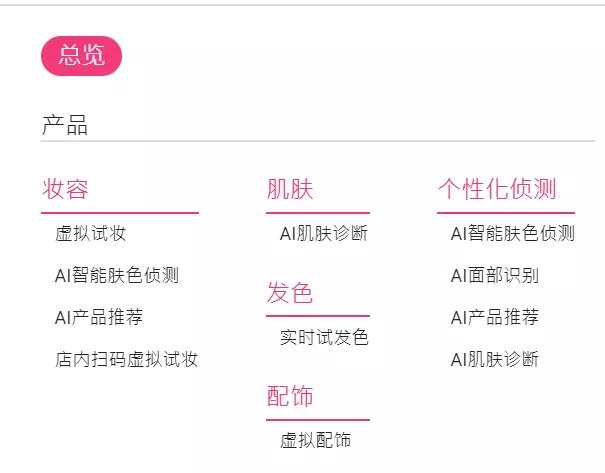Click the AI面部识别 link
605x473 pixels.
coord(494,276)
